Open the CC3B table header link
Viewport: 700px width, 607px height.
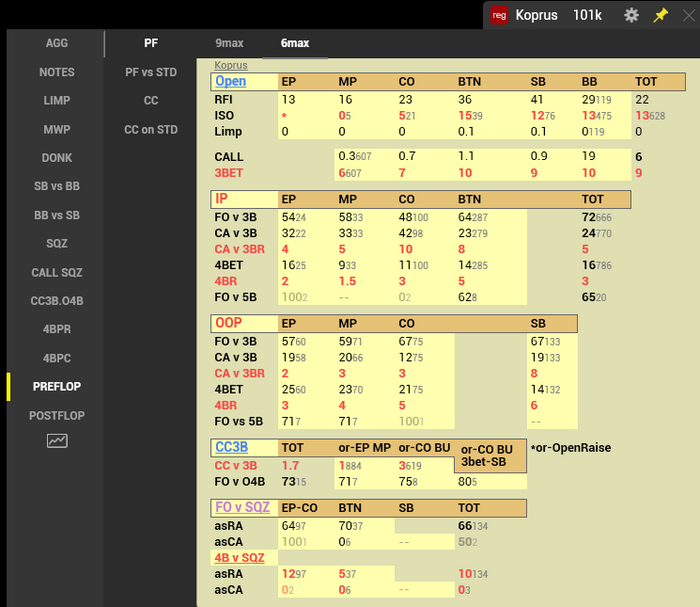(232, 447)
